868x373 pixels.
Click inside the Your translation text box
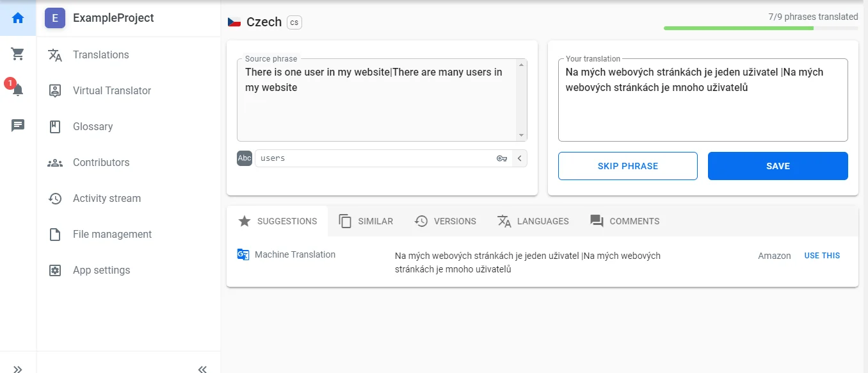(x=702, y=99)
